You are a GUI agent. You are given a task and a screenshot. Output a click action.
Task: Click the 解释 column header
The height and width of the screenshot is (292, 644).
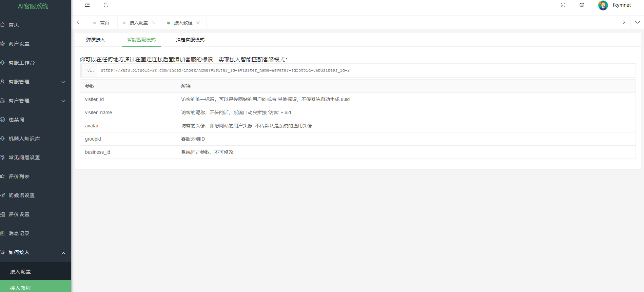pos(406,86)
